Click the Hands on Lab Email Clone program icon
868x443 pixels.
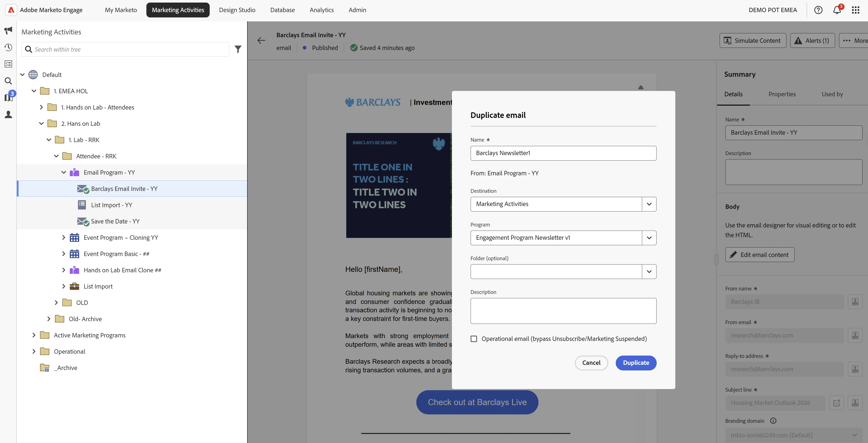tap(74, 270)
